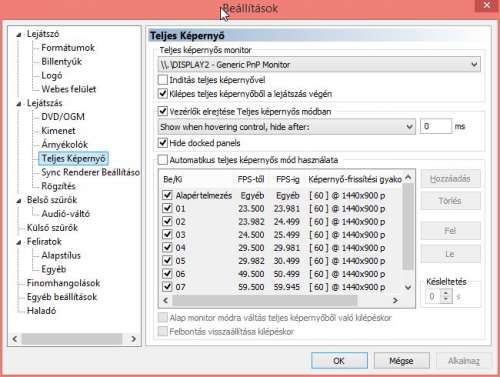This screenshot has height=377, width=500.
Task: Uncheck the row 07 checkbox
Action: click(x=167, y=287)
